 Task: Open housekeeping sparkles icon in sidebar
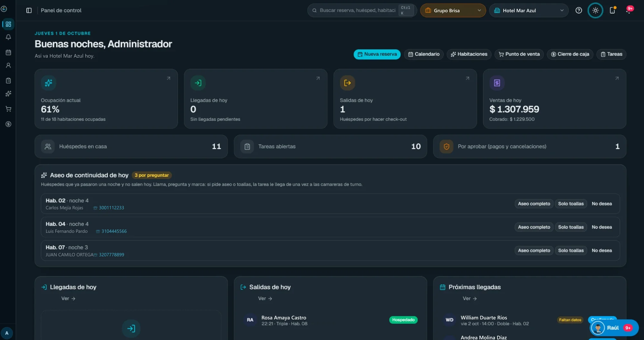click(x=8, y=94)
